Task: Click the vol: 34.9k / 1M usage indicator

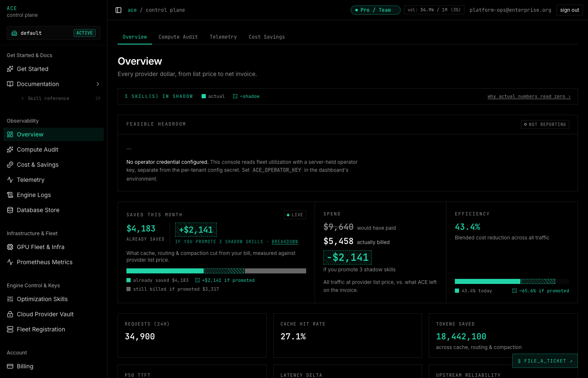Action: (x=434, y=10)
